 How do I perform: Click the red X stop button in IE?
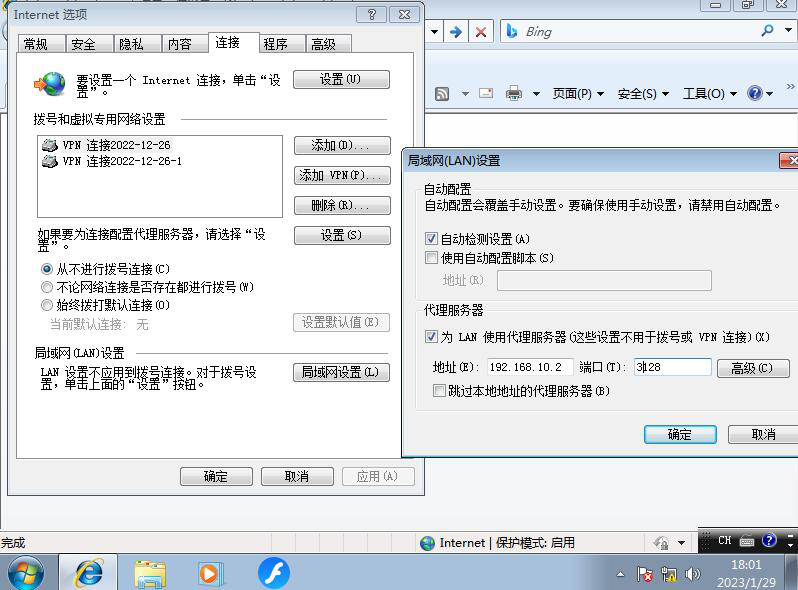[480, 32]
